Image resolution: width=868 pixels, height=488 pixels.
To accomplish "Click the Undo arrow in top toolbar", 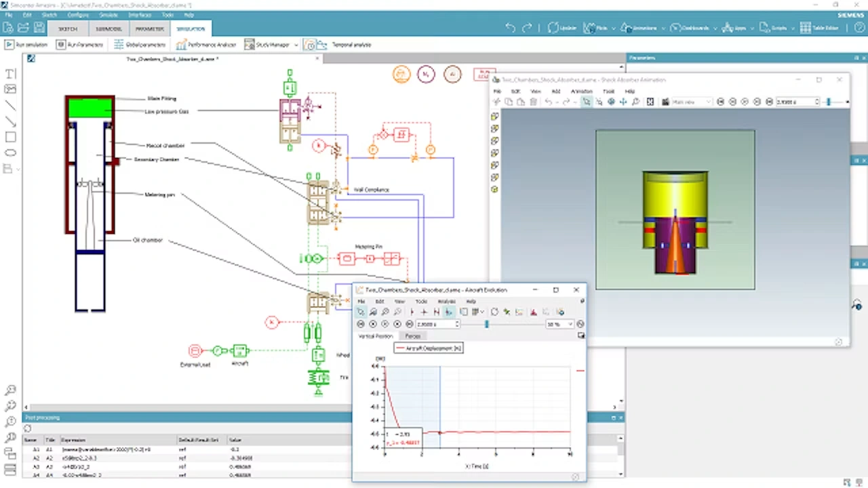I will tap(511, 28).
